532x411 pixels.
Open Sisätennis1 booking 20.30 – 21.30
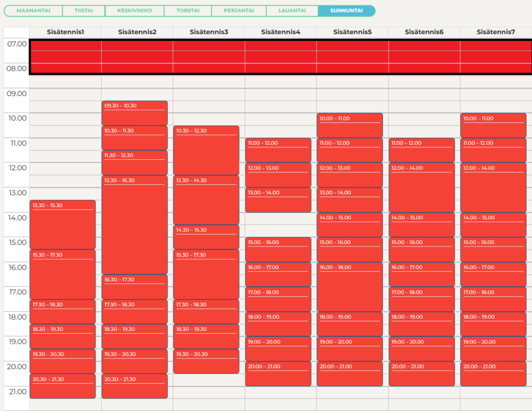(x=63, y=386)
